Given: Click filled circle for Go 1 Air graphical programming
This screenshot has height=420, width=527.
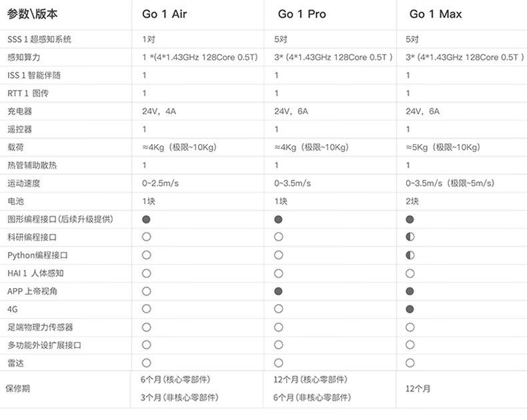Looking at the screenshot, I should pyautogui.click(x=146, y=219).
